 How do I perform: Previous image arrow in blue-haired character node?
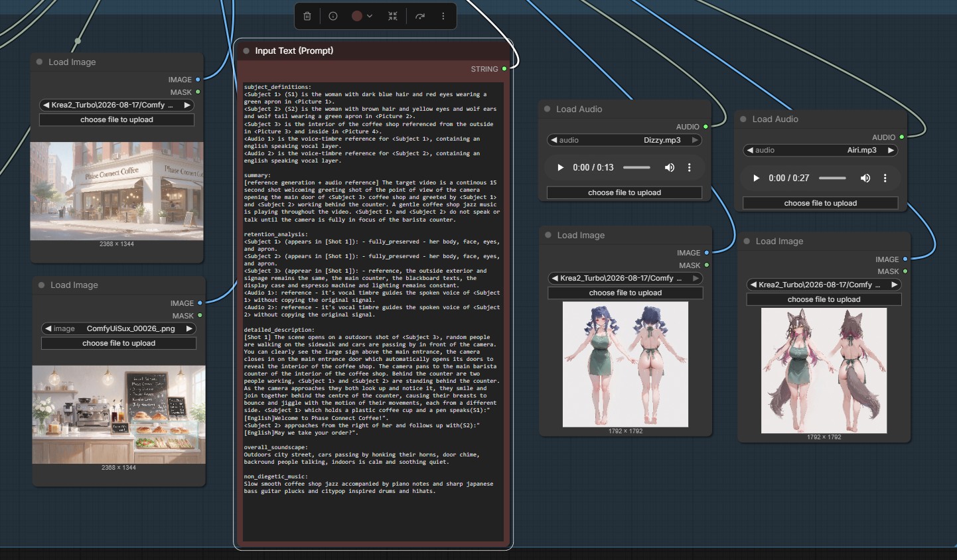[x=555, y=278]
